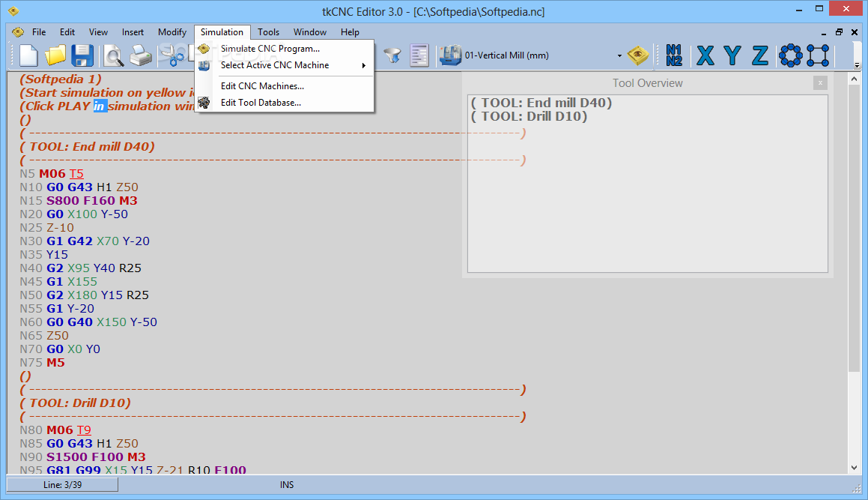The image size is (868, 500).
Task: Click the INS indicator in status bar
Action: [287, 485]
